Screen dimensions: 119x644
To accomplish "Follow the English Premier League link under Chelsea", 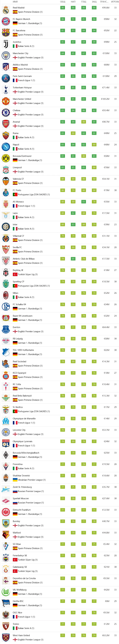I will coord(30,115).
